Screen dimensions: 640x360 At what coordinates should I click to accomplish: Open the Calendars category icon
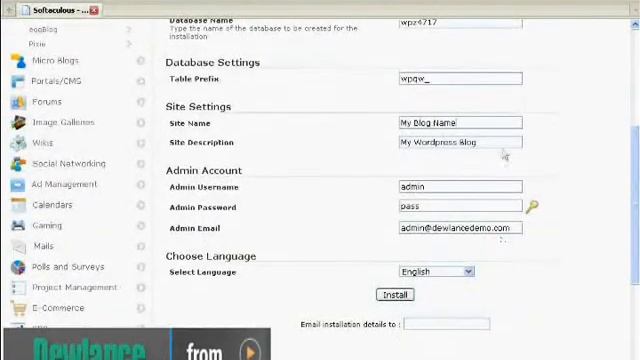[x=18, y=205]
